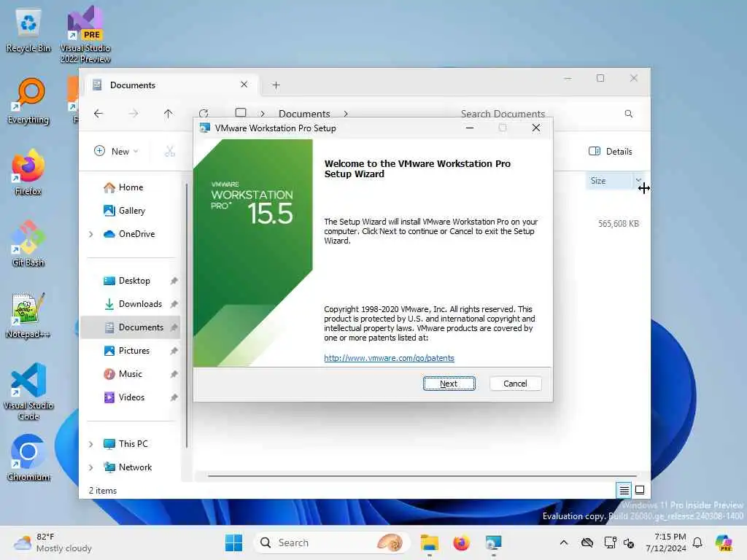
Task: Click Documents in the address breadcrumb
Action: pos(304,114)
